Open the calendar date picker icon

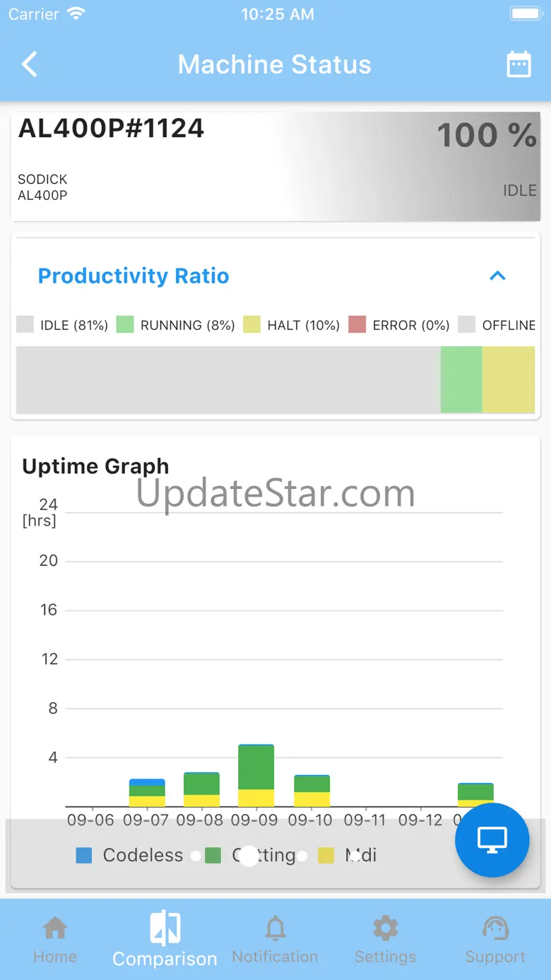tap(519, 64)
